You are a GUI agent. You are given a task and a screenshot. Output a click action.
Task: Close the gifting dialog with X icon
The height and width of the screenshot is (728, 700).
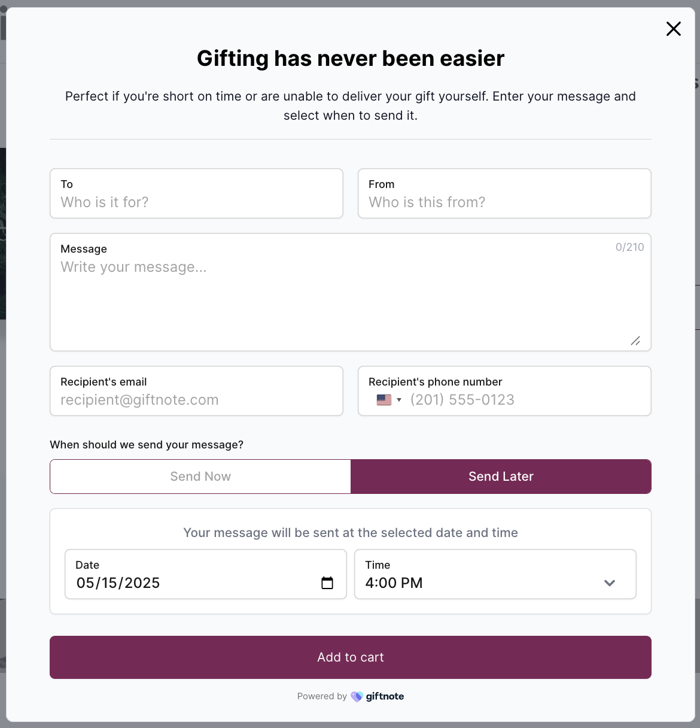coord(674,29)
